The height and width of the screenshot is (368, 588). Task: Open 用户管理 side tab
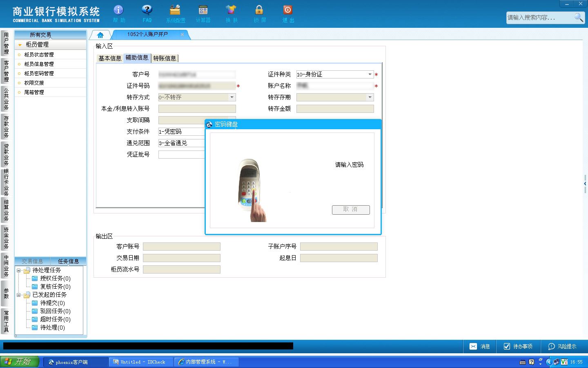(x=6, y=43)
